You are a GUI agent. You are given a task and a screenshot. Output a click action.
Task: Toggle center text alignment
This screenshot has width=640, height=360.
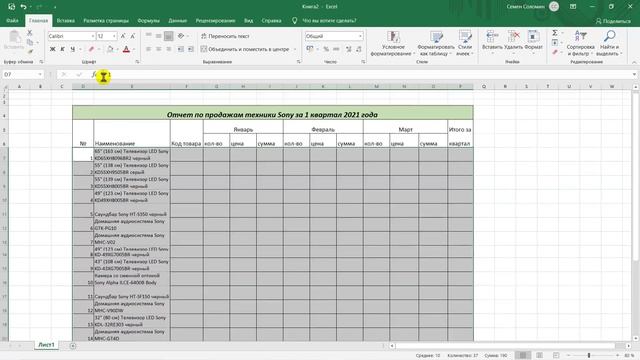pos(158,49)
